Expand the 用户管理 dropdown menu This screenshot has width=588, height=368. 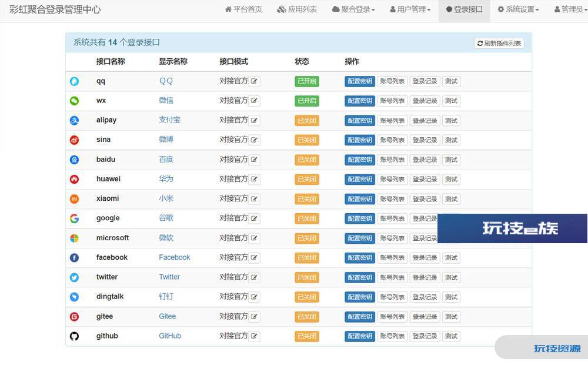410,9
